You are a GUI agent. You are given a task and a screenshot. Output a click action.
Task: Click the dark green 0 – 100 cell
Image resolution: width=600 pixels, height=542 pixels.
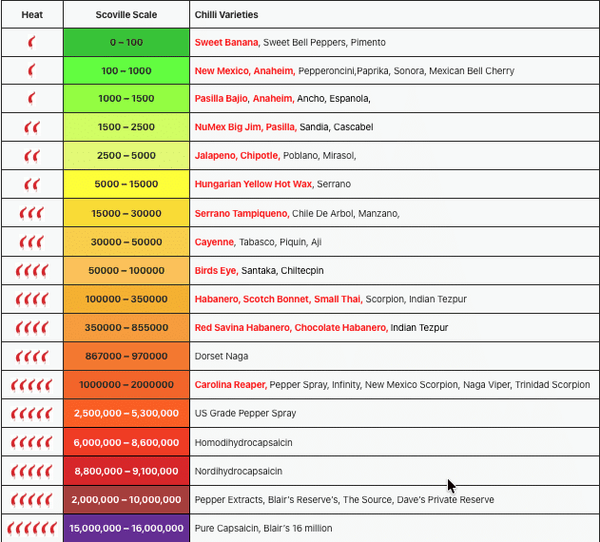click(126, 42)
